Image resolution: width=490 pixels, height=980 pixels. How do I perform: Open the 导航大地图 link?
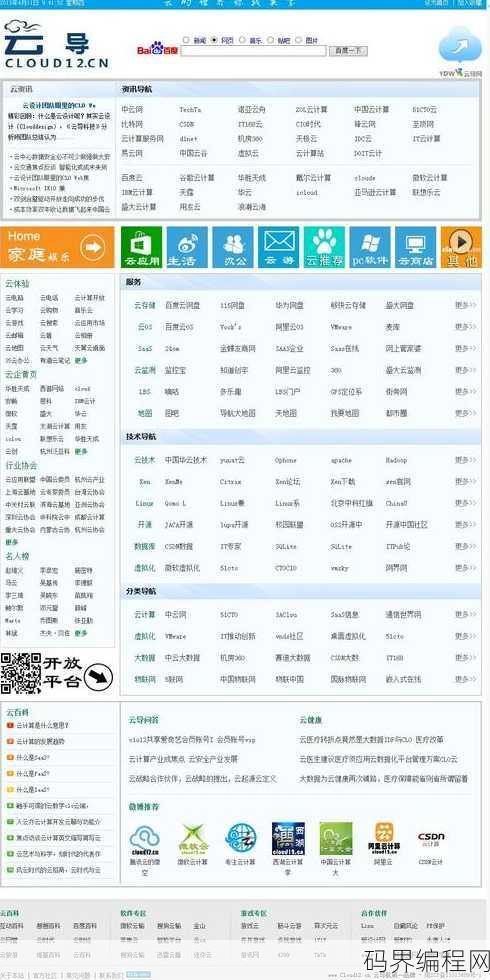point(238,413)
